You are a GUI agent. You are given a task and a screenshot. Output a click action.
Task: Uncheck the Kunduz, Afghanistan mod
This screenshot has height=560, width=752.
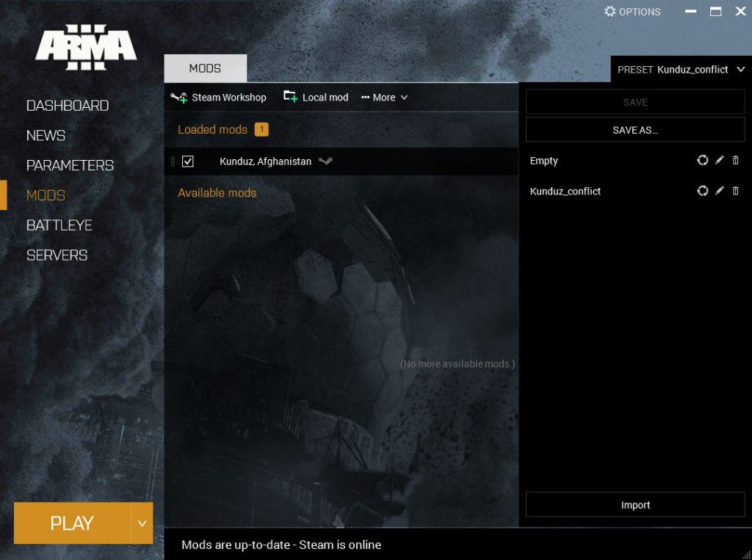tap(188, 161)
